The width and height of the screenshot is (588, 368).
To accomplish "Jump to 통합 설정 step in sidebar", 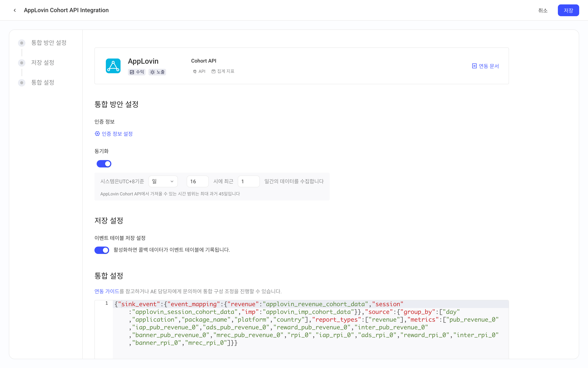I will point(42,82).
